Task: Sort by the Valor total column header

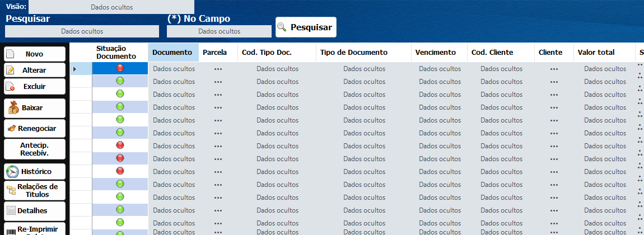Action: (x=604, y=53)
